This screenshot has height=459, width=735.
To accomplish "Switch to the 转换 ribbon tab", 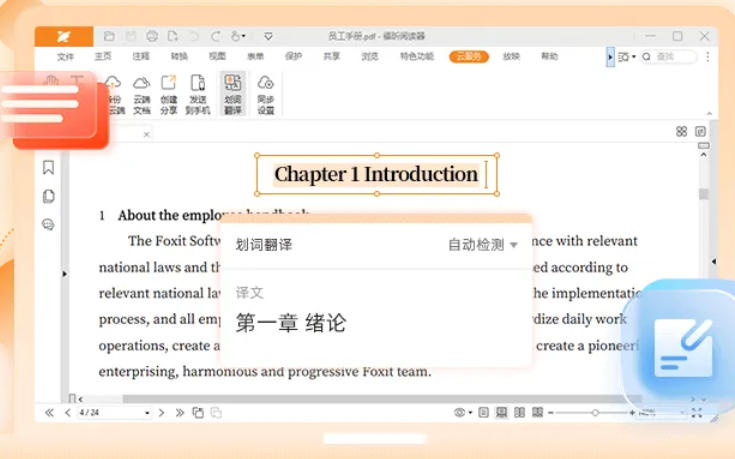I will (179, 56).
